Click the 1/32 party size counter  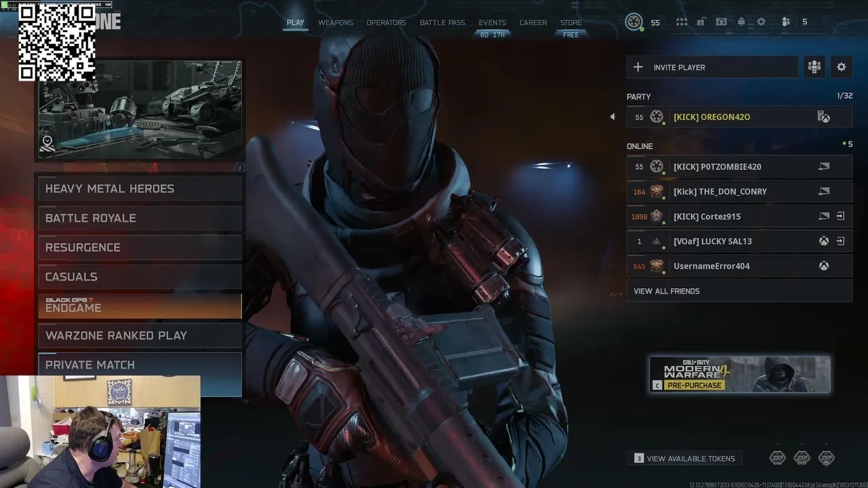844,96
